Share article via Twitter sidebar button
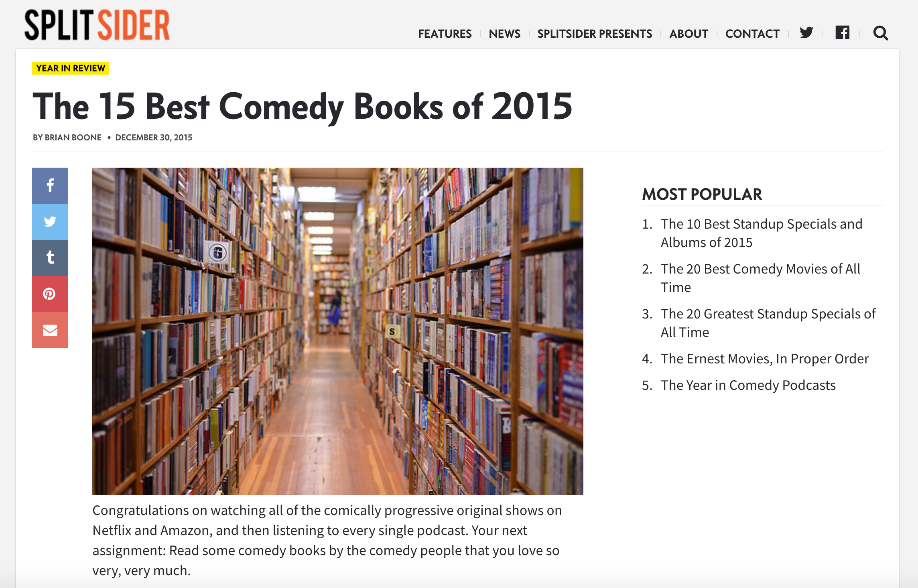918x588 pixels. 50,221
